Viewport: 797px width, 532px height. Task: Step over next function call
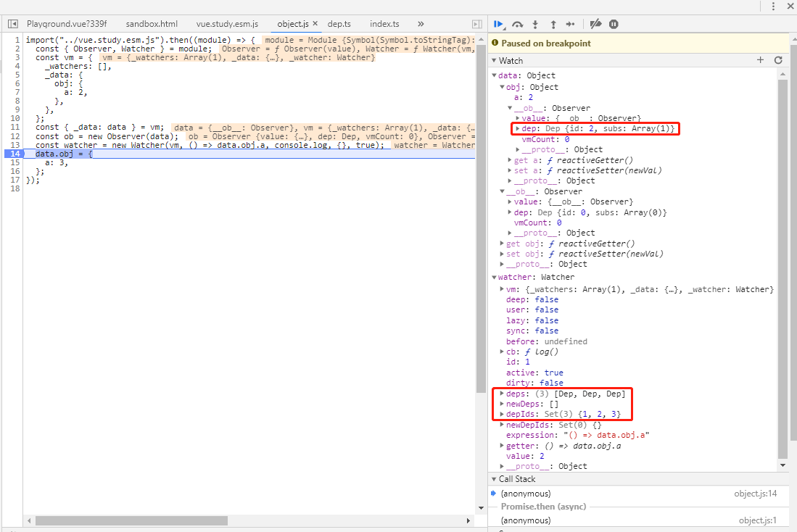point(518,24)
